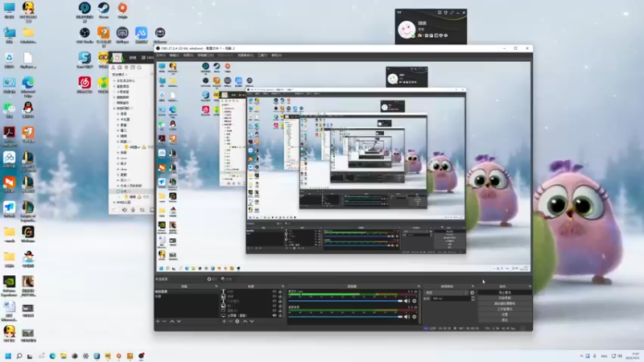644x362 pixels.
Task: Toggle lock on display capture source
Action: pyautogui.click(x=280, y=315)
